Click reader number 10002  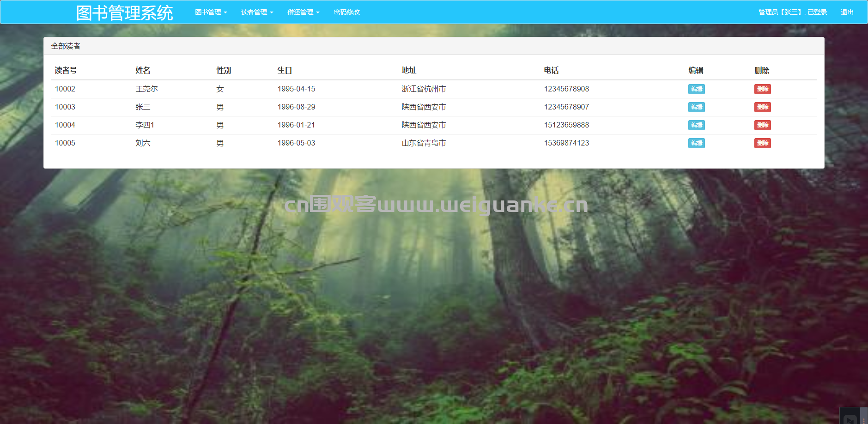tap(65, 89)
